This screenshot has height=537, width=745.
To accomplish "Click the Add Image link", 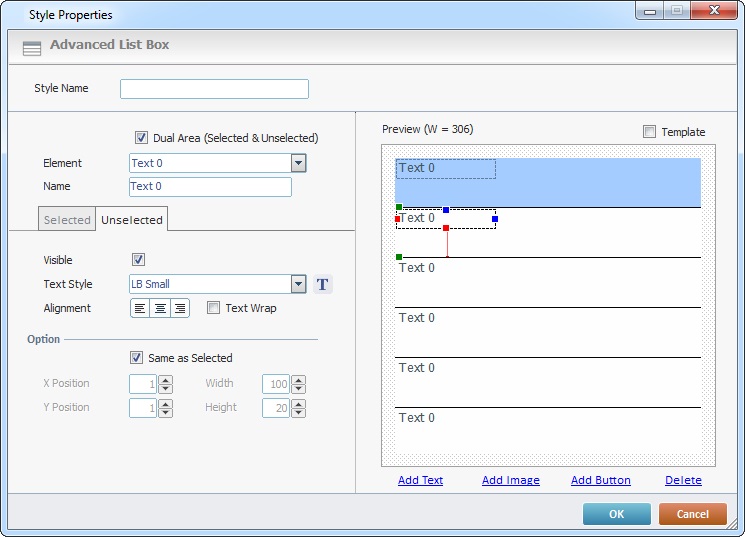I will [x=510, y=480].
